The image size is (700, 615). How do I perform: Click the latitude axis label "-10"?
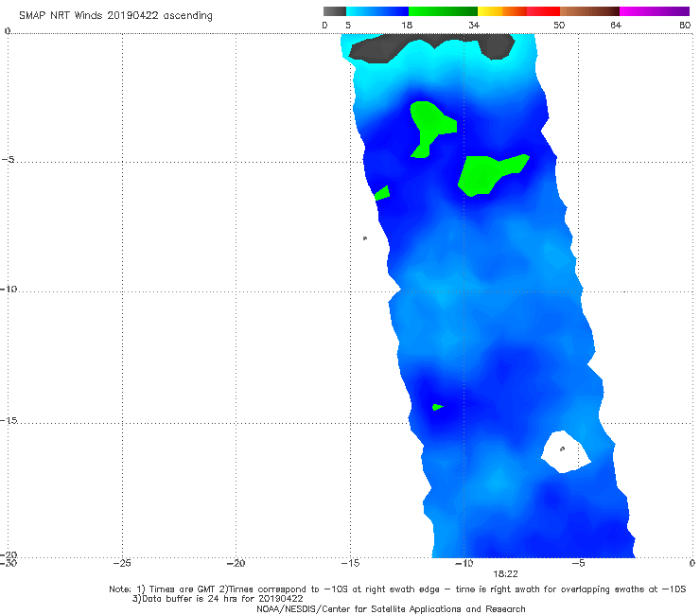[x=9, y=289]
